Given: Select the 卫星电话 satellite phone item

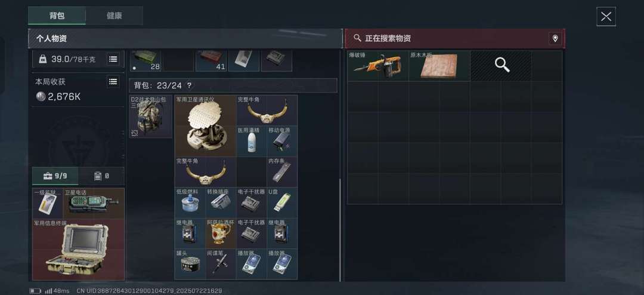Looking at the screenshot, I should point(94,203).
